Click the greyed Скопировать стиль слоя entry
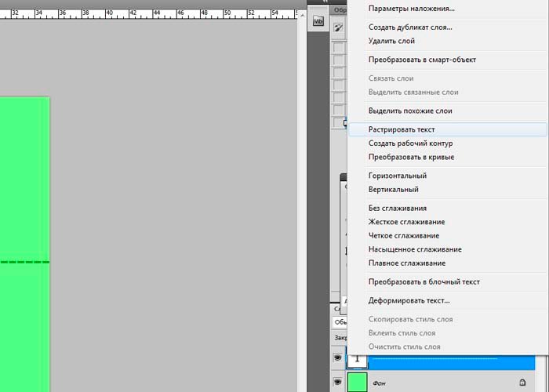549x392 pixels. [x=410, y=319]
